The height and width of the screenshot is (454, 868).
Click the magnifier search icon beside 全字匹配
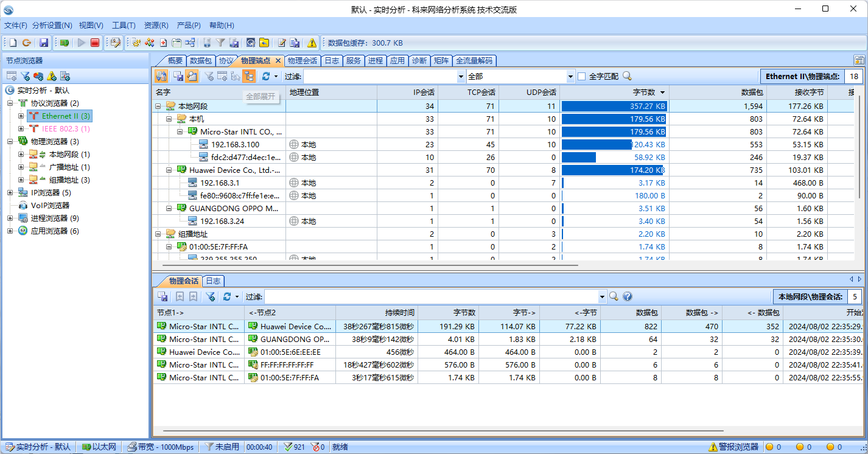click(x=627, y=76)
